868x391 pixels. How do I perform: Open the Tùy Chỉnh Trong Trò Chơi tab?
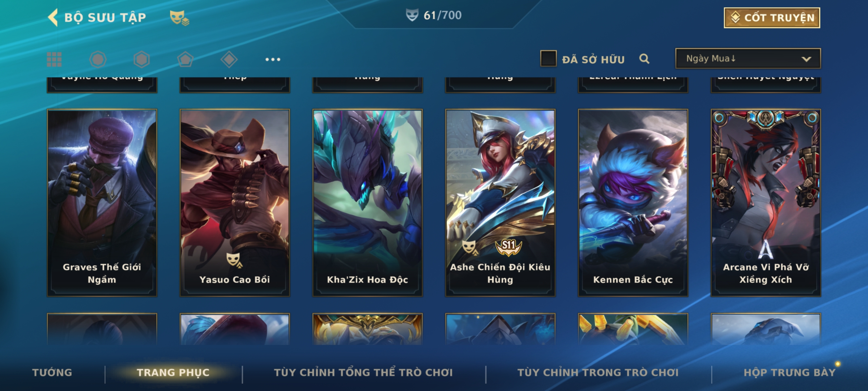[598, 373]
